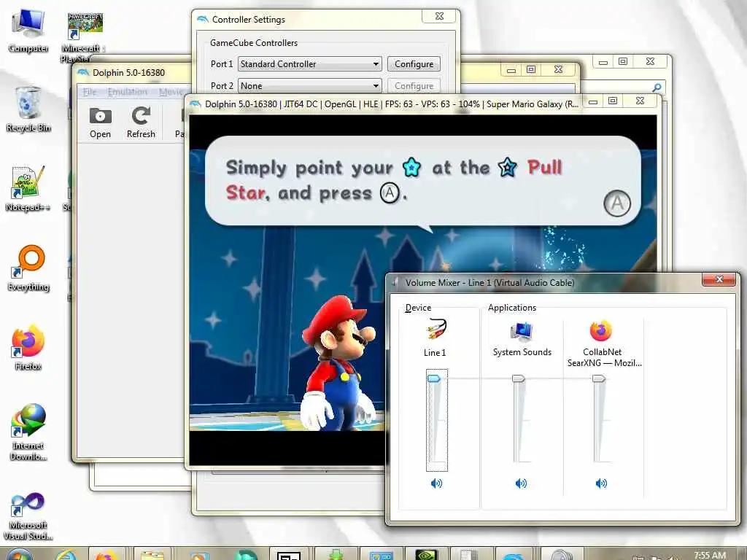Click Open in Dolphin main toolbar
The height and width of the screenshot is (560, 747).
point(100,122)
